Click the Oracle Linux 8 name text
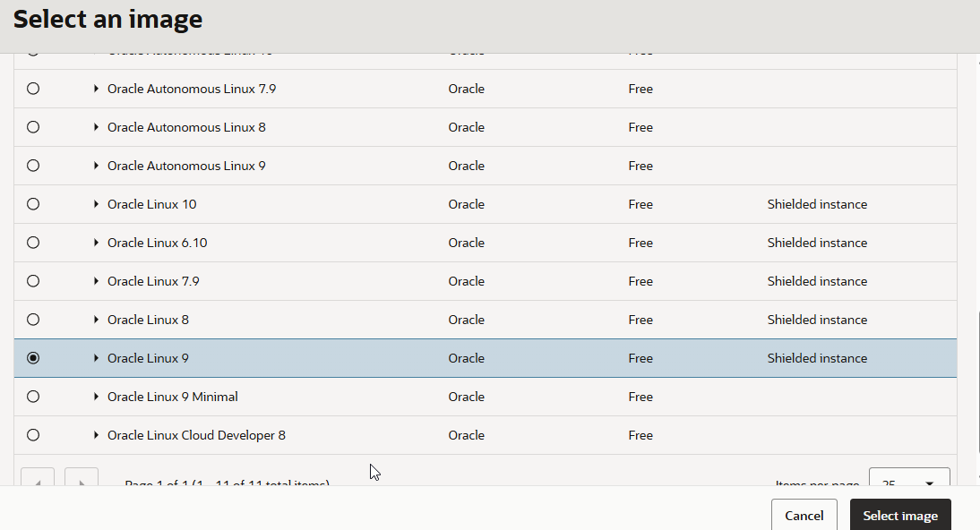The width and height of the screenshot is (980, 530). pos(148,320)
